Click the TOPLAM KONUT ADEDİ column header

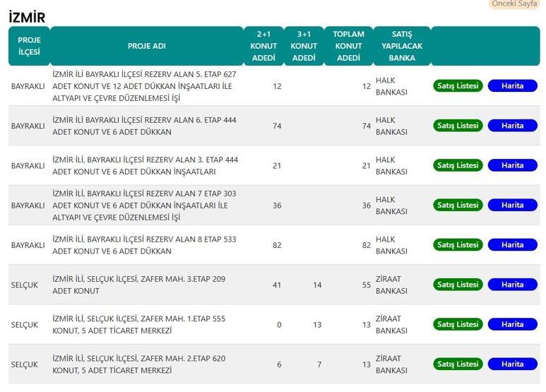tap(348, 46)
